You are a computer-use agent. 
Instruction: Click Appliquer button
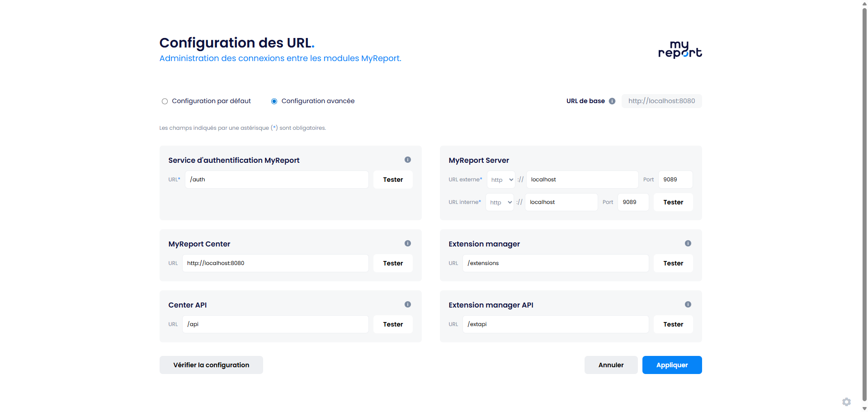(x=671, y=365)
